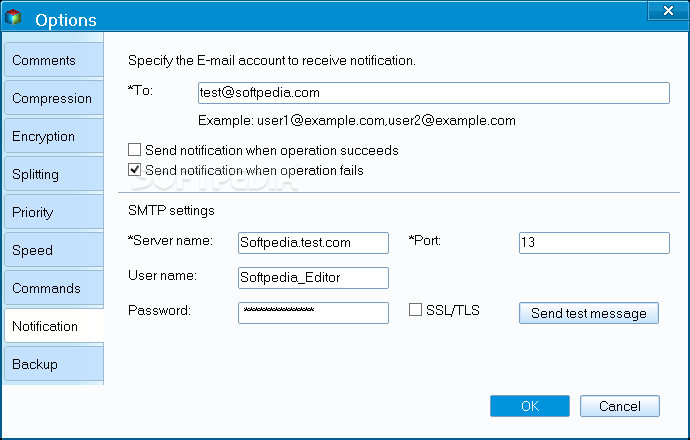Uncheck notification when operation fails
This screenshot has width=690, height=440.
135,169
